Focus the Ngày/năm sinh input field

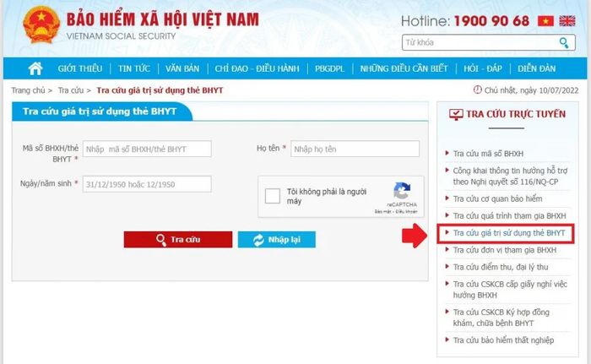coord(147,184)
